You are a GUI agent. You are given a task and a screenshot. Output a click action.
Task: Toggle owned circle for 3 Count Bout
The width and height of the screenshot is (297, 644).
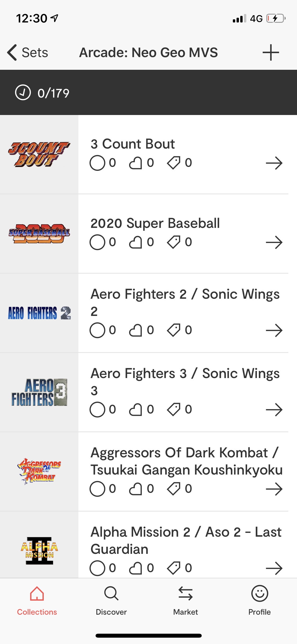[x=97, y=163]
